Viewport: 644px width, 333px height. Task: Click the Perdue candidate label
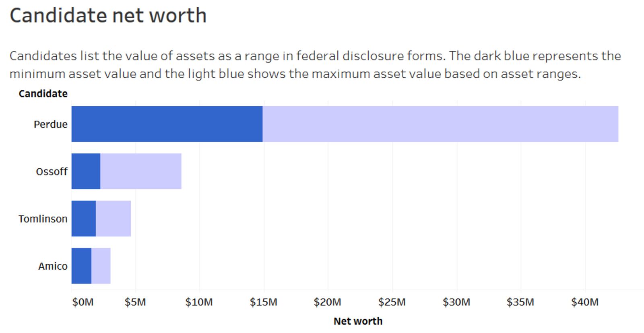coord(51,124)
